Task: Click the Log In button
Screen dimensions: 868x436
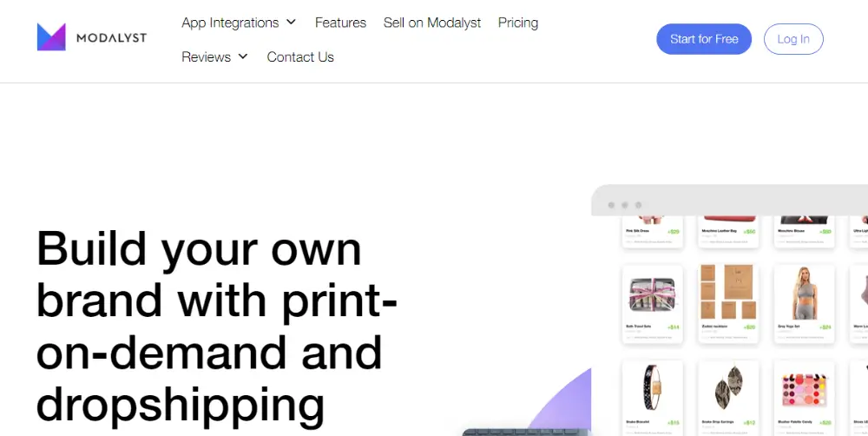Action: pos(793,39)
